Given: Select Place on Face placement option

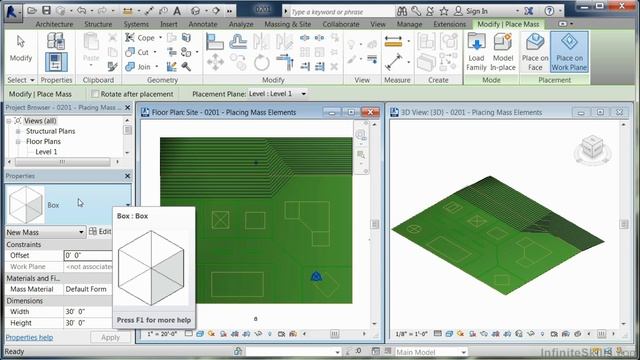Looking at the screenshot, I should point(535,52).
